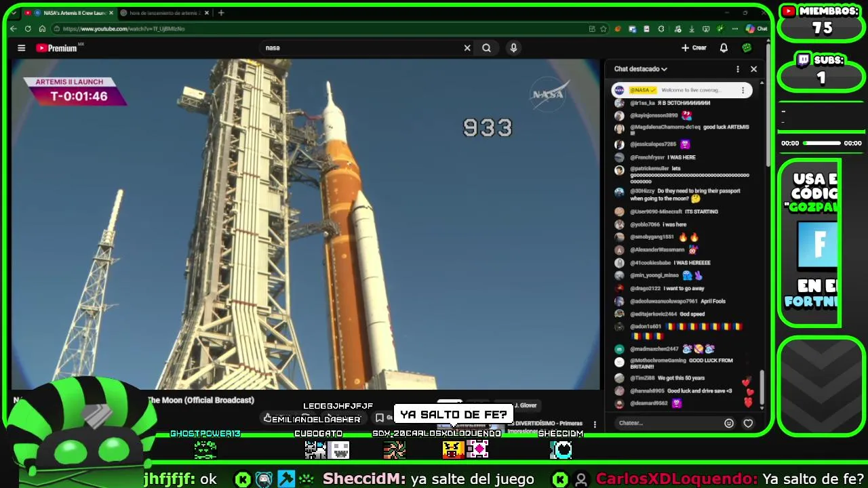Viewport: 868px width, 488px height.
Task: Close the 'hora de lanzamiento de artemis' tab
Action: tap(207, 13)
